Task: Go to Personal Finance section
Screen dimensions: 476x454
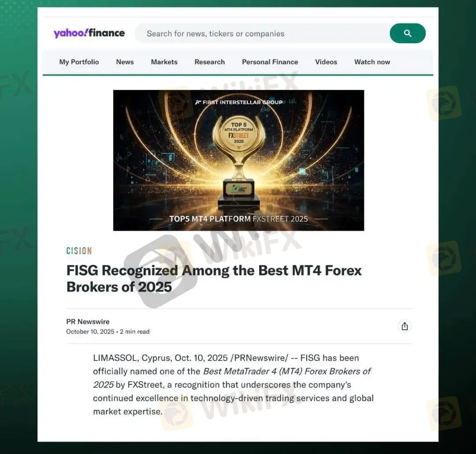Action: tap(270, 62)
